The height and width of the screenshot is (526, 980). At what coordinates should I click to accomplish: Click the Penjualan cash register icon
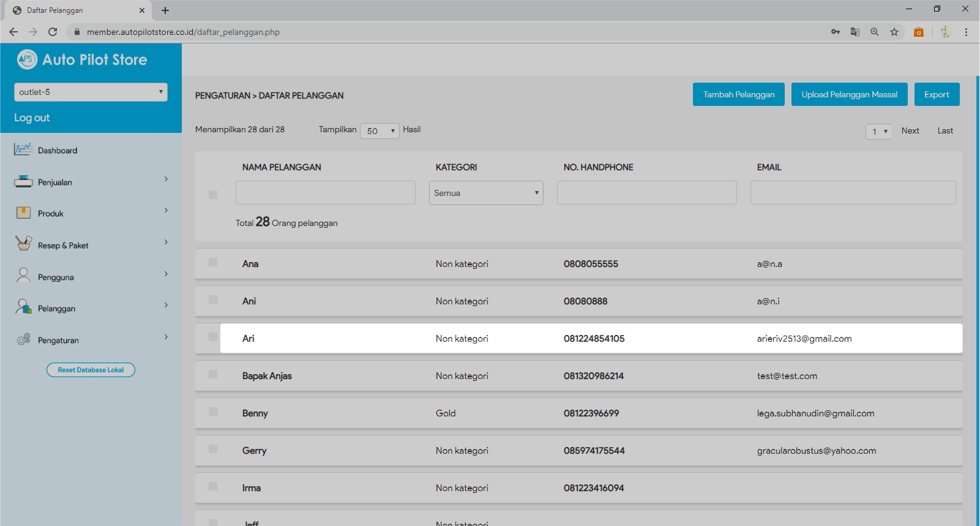[23, 181]
